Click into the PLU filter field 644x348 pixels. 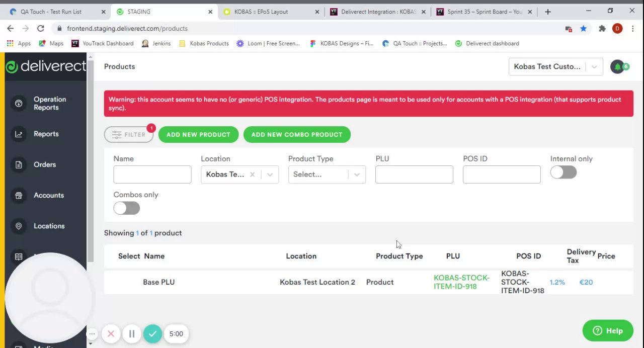coord(414,175)
